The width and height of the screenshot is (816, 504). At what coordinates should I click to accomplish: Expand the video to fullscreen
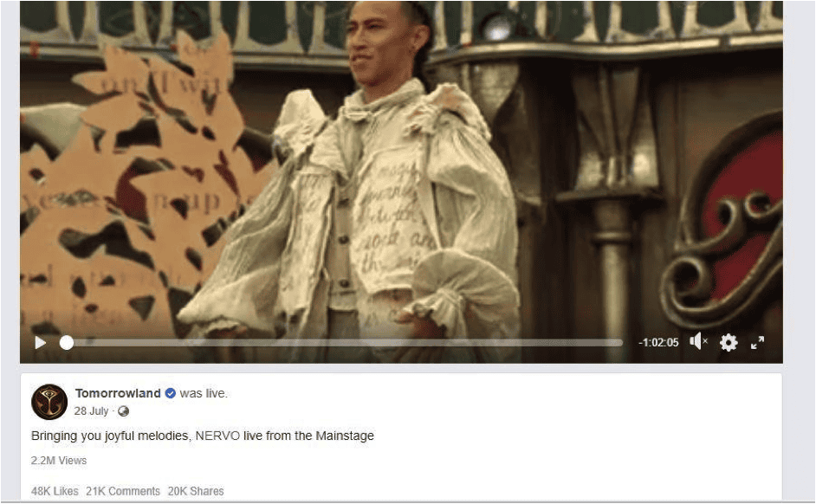pos(757,342)
